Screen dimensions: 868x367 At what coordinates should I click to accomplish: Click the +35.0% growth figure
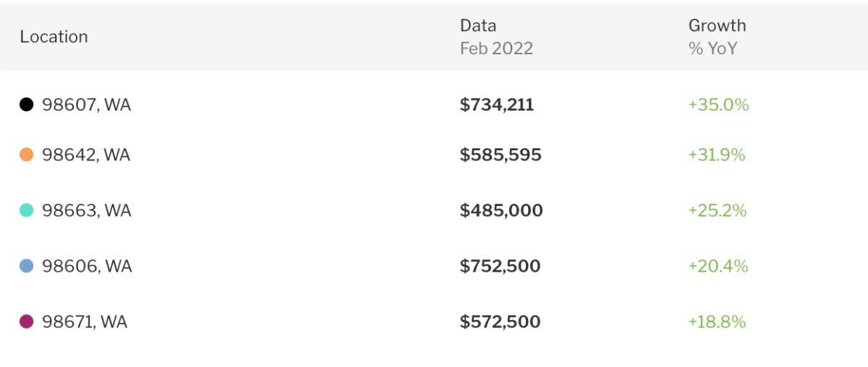click(718, 105)
